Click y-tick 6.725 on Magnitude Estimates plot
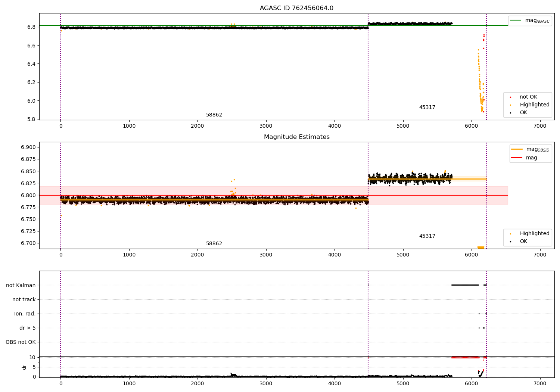Viewport: 560px width, 392px height. [x=28, y=231]
